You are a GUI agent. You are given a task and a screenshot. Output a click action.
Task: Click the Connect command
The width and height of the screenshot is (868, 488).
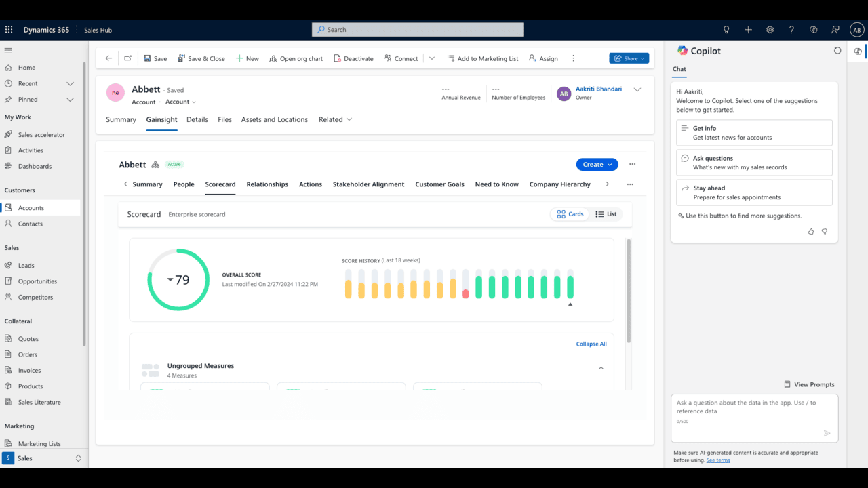pyautogui.click(x=401, y=58)
